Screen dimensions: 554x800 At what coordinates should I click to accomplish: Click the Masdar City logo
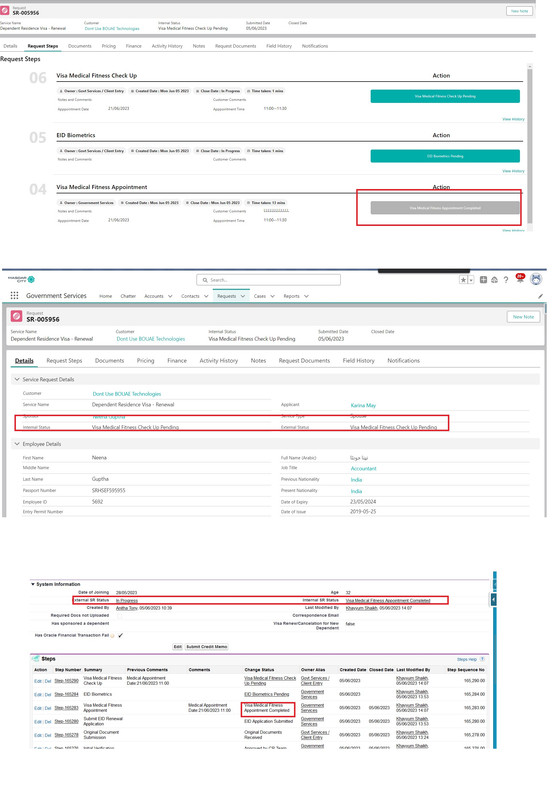pos(21,279)
